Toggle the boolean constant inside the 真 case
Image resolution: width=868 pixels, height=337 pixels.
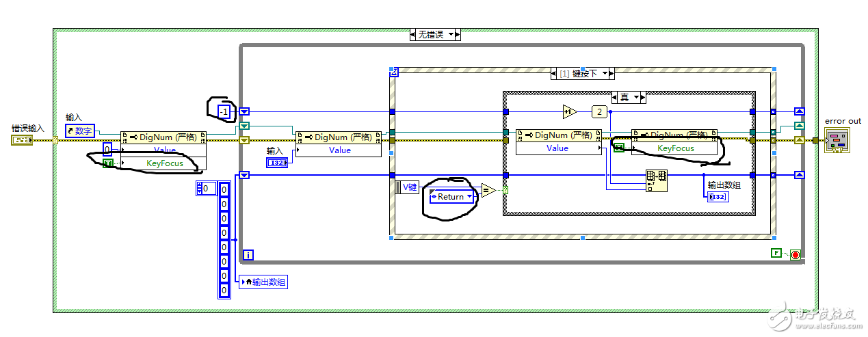(x=619, y=148)
